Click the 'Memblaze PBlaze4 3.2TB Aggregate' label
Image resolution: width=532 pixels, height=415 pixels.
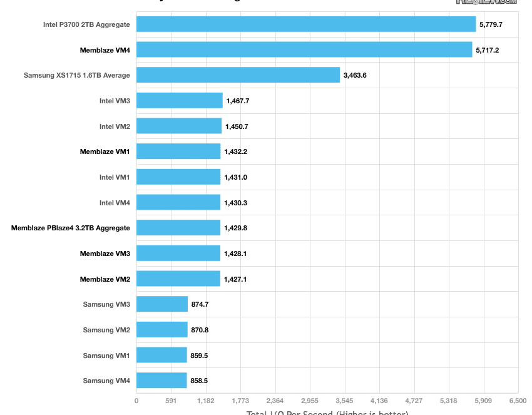(x=71, y=228)
